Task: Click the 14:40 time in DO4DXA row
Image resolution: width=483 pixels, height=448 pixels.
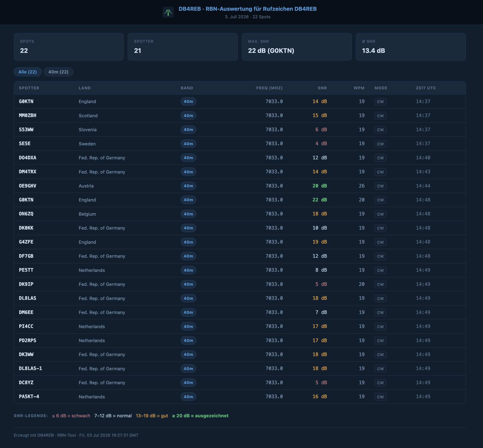Action: tap(423, 158)
